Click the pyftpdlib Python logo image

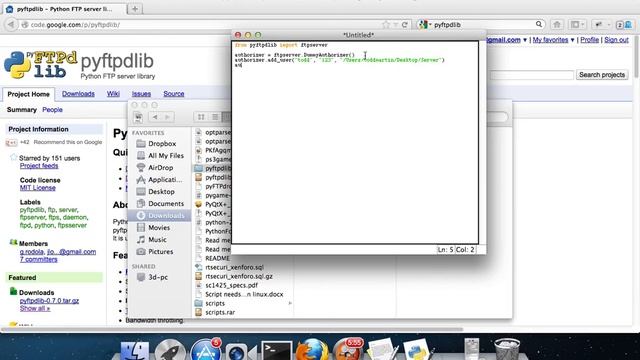[40, 64]
